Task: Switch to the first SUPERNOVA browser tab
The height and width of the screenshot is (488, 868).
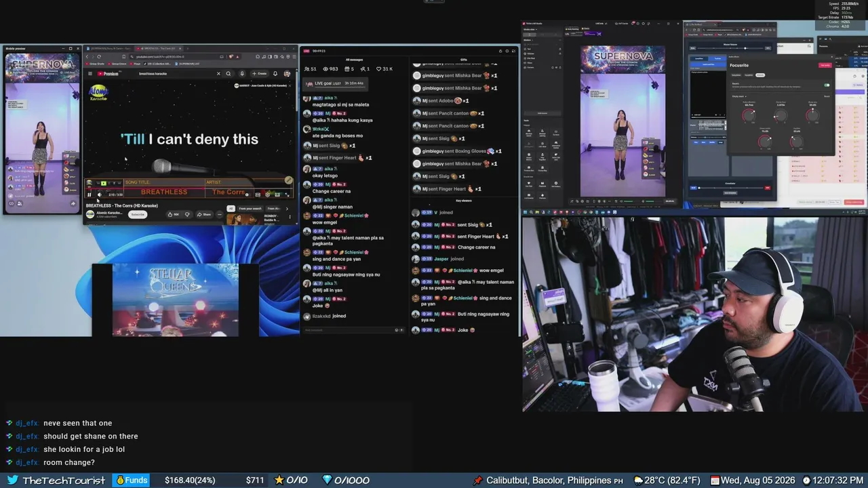Action: click(110, 49)
